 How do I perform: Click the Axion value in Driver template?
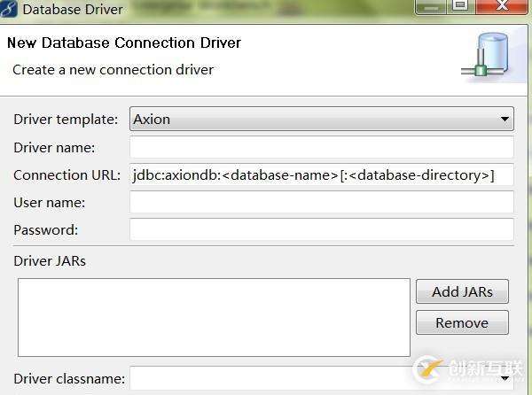(152, 119)
